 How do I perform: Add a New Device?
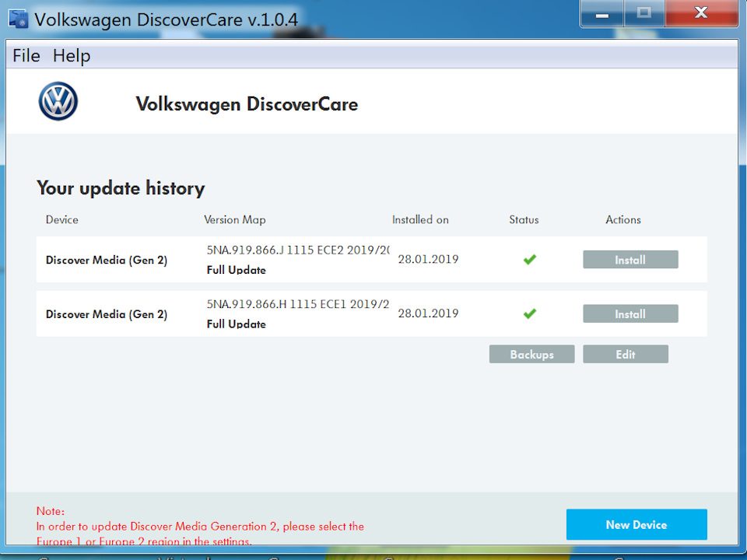[x=637, y=524]
